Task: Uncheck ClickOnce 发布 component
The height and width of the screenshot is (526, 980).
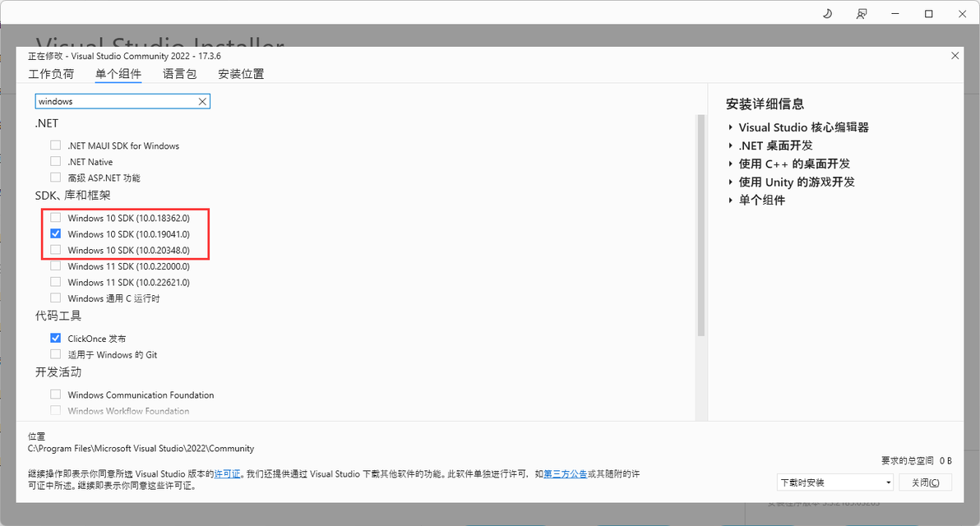Action: (56, 338)
